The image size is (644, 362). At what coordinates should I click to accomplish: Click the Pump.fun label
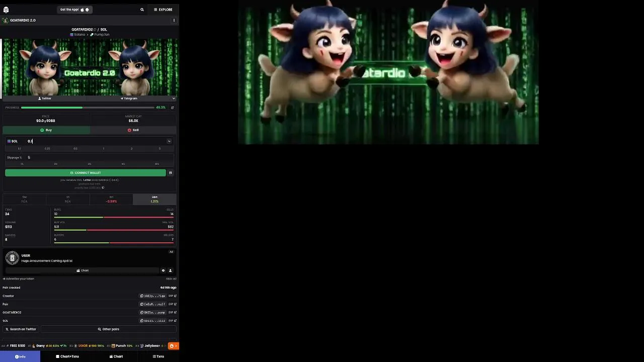coord(100,35)
